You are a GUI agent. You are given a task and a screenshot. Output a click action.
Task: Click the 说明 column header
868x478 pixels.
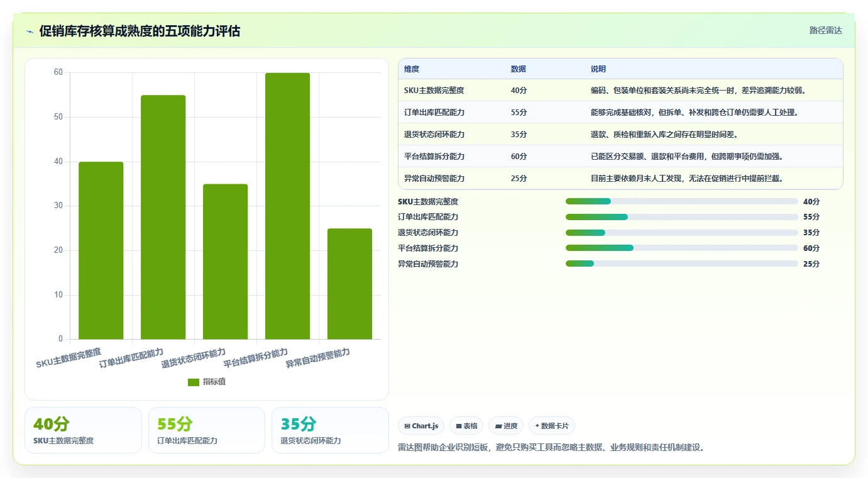pos(598,69)
